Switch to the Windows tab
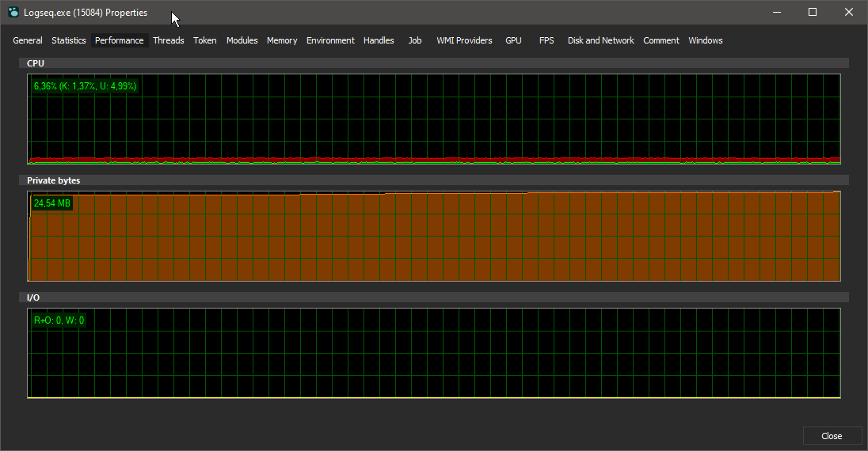This screenshot has height=451, width=868. coord(705,40)
